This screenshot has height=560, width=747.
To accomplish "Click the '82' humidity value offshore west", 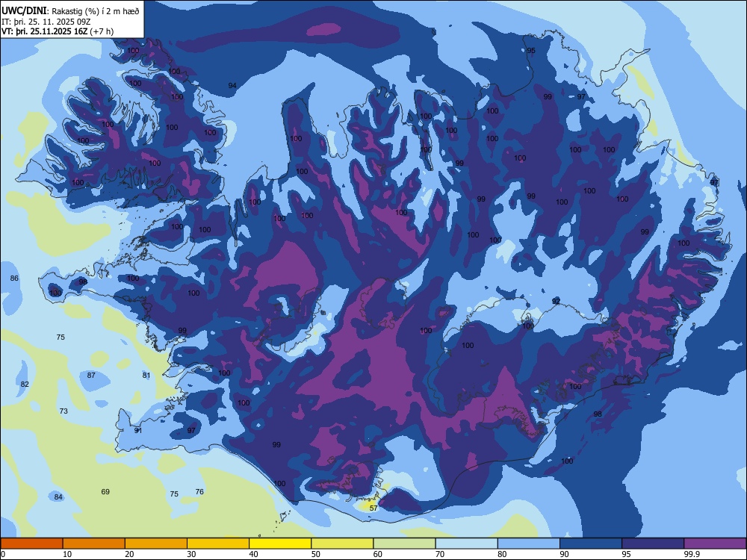I will [x=25, y=385].
